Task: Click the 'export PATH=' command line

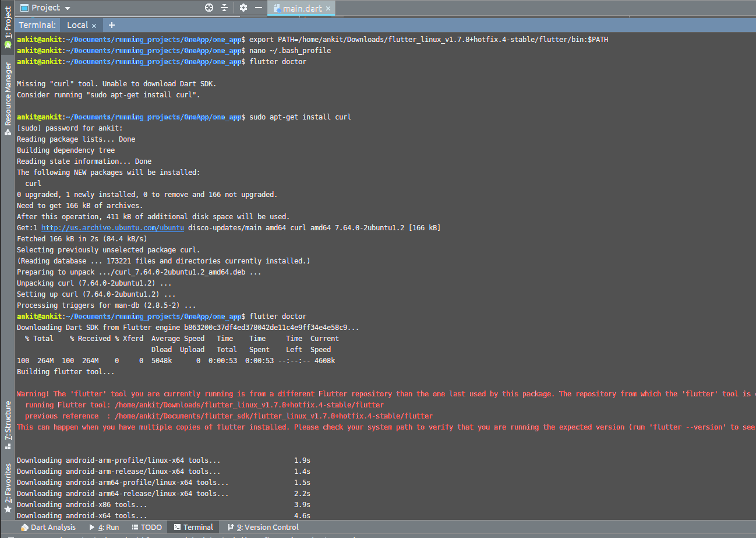Action: pos(429,40)
